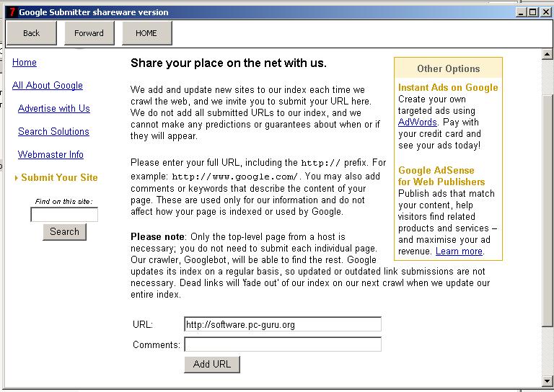
Task: Click the scrollbar down arrow
Action: pyautogui.click(x=548, y=381)
